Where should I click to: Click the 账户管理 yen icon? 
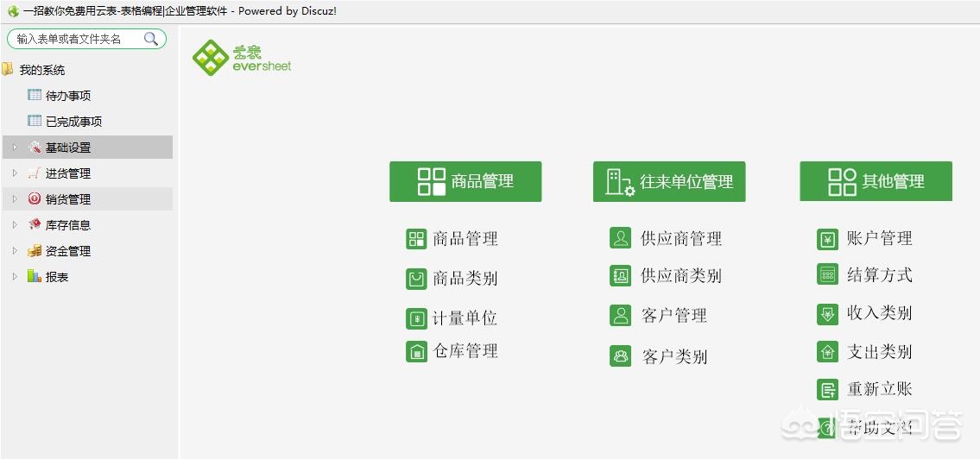pyautogui.click(x=827, y=239)
